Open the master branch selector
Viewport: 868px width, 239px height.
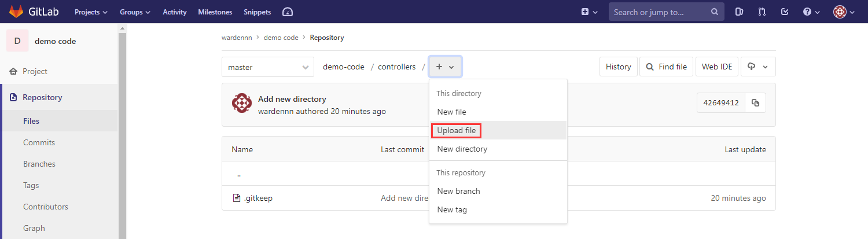pos(268,67)
